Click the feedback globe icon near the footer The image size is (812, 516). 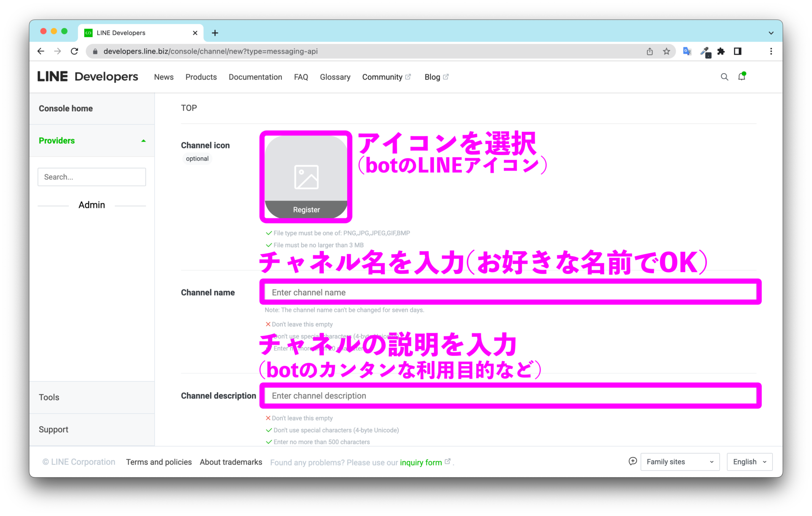coord(632,461)
